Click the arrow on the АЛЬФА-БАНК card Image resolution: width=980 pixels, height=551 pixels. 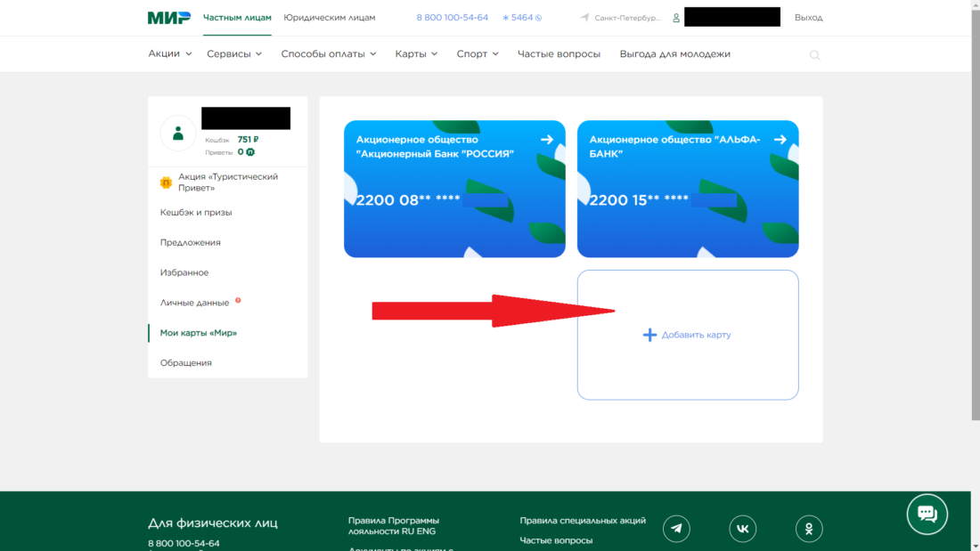780,140
